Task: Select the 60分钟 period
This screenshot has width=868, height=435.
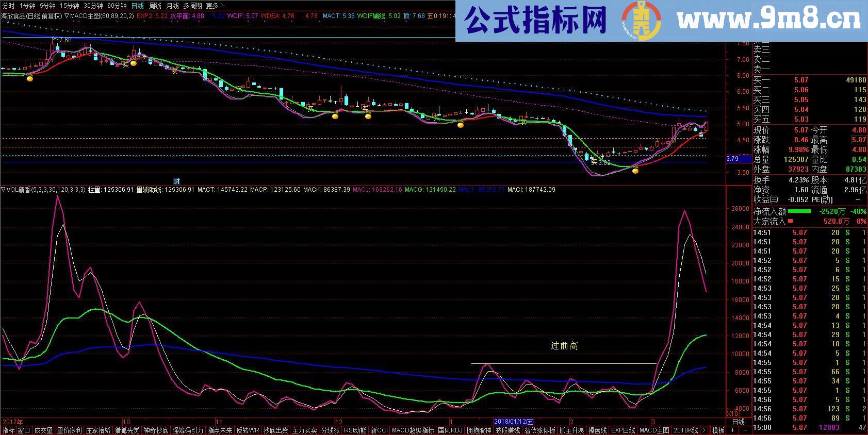Action: tap(117, 6)
